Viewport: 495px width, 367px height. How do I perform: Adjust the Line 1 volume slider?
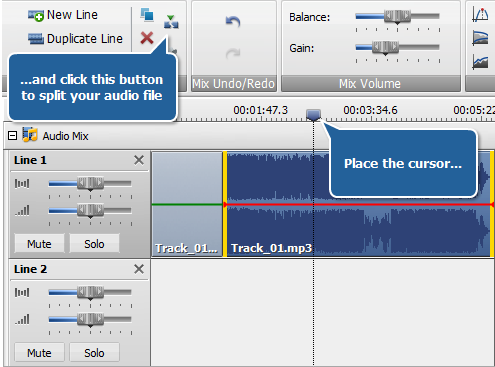[x=90, y=211]
